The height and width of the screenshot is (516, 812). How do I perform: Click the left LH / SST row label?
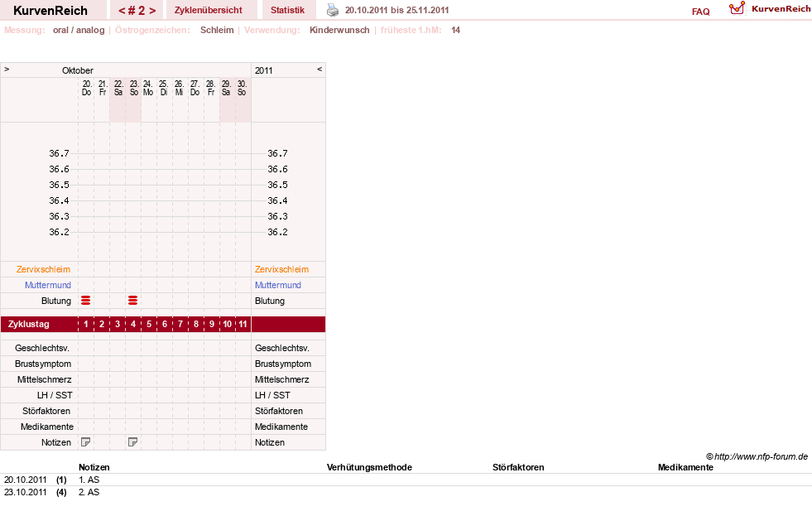[55, 395]
